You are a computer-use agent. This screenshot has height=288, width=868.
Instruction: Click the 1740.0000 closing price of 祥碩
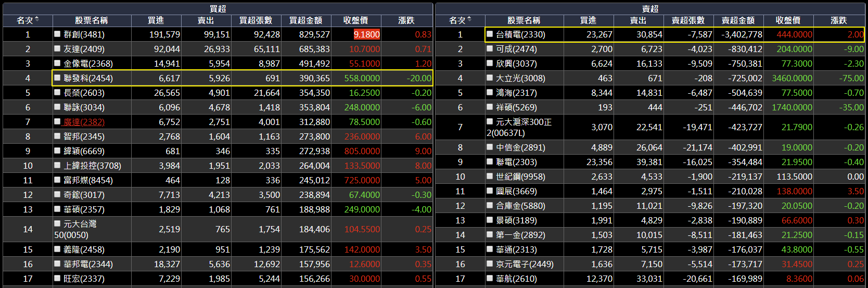click(x=792, y=107)
